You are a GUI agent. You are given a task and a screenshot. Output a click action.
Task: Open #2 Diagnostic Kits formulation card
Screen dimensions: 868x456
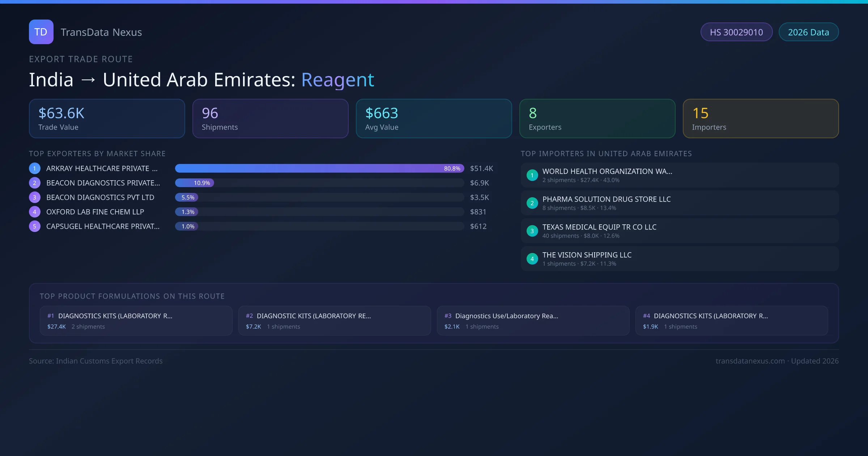334,321
